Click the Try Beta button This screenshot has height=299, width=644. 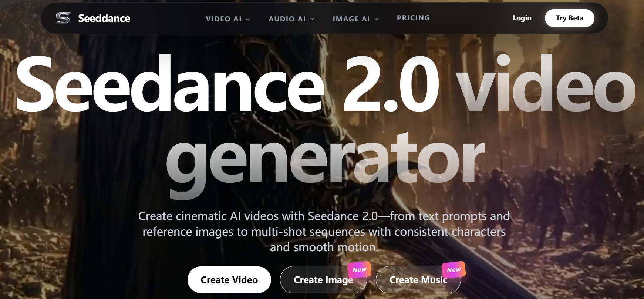(569, 18)
